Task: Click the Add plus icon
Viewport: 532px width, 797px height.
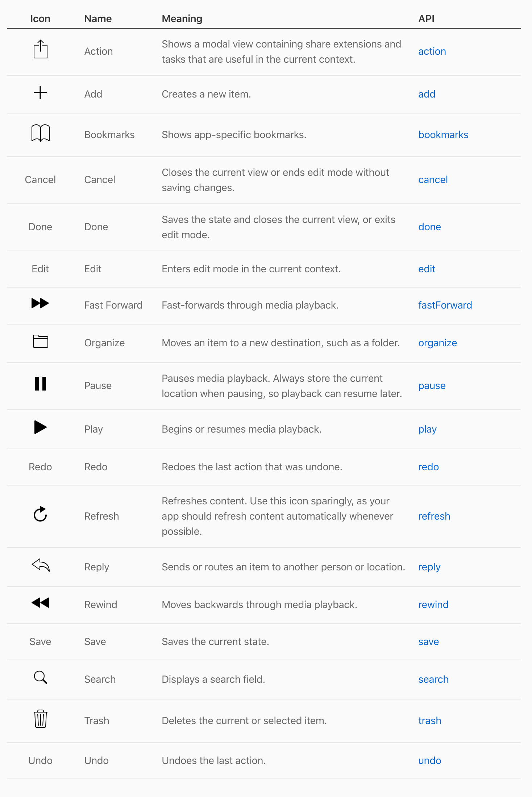Action: tap(40, 92)
